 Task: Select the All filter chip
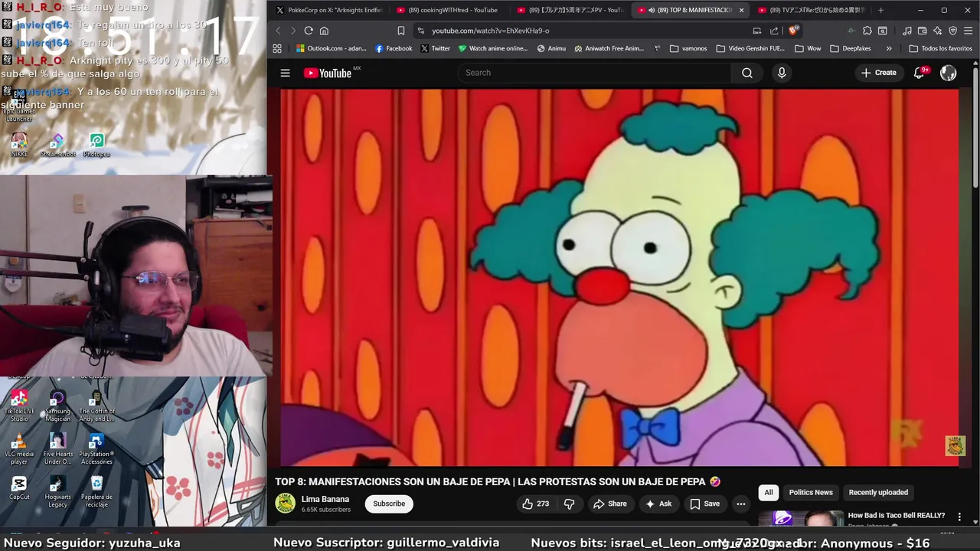(x=769, y=492)
